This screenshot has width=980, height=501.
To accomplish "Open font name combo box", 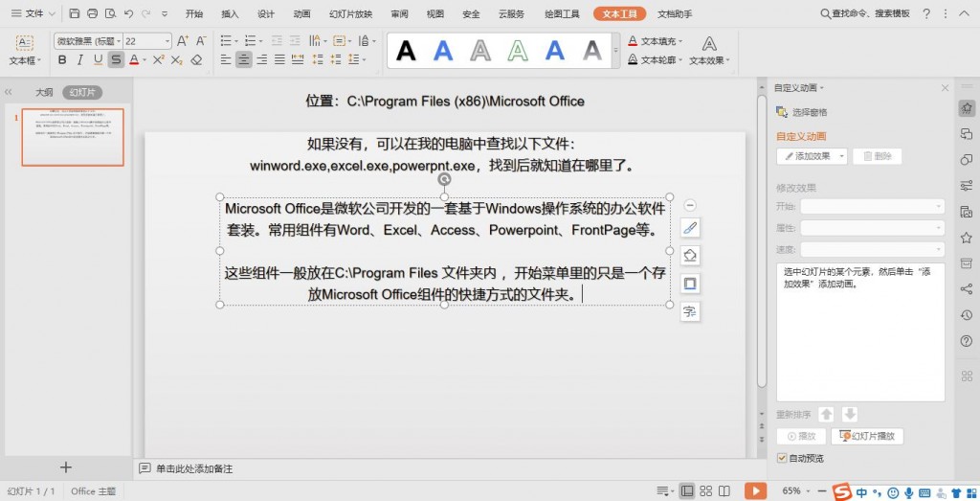I will click(x=88, y=41).
